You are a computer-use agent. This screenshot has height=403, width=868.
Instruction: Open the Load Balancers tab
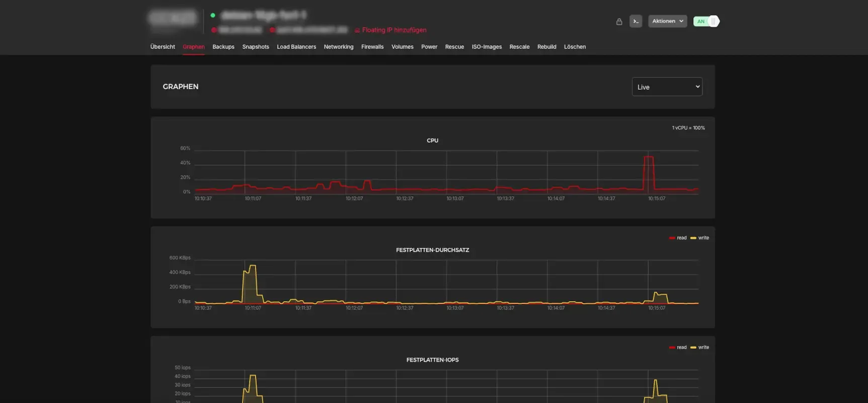(x=296, y=47)
